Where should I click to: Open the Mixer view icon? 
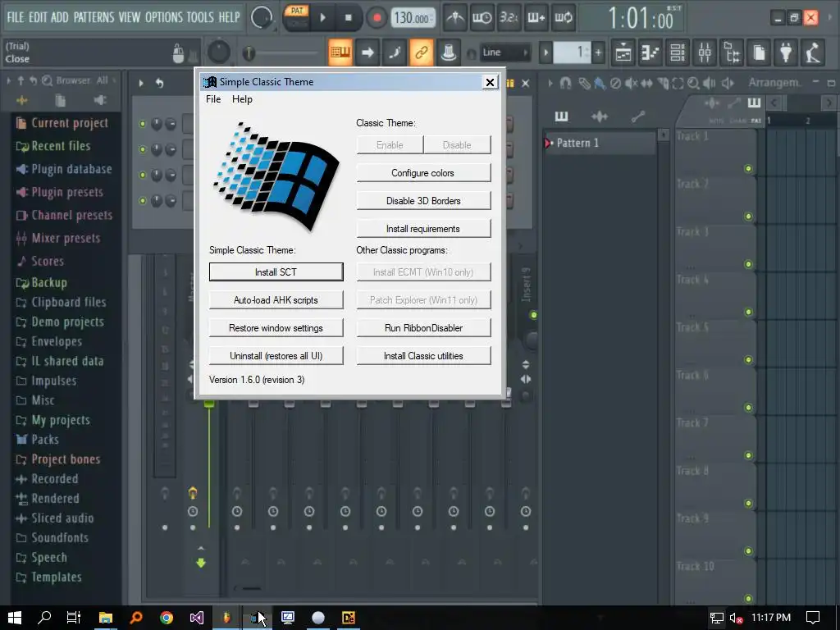[705, 52]
